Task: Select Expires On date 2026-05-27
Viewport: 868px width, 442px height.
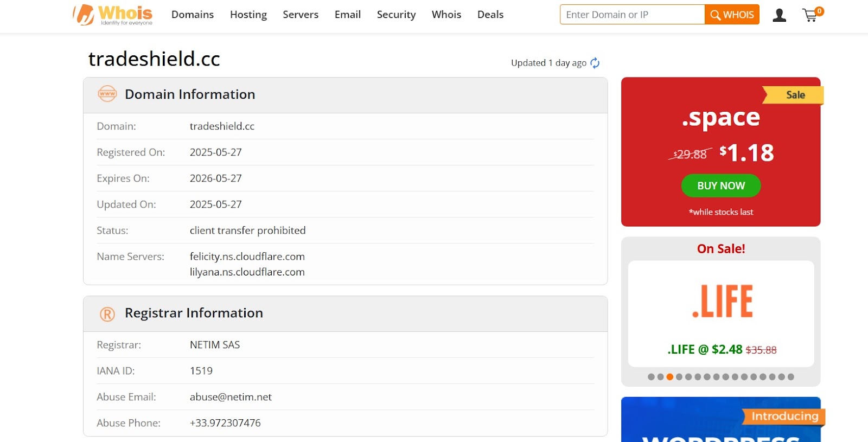Action: (x=216, y=178)
